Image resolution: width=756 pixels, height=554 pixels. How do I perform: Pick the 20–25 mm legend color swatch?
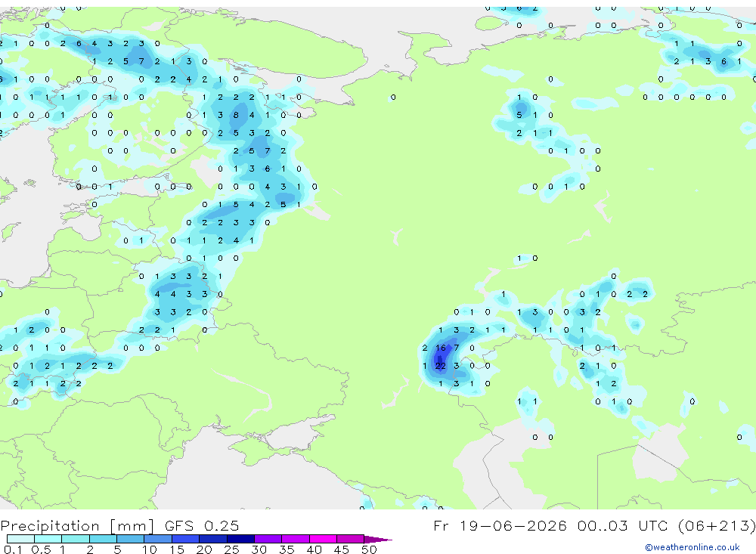212,539
